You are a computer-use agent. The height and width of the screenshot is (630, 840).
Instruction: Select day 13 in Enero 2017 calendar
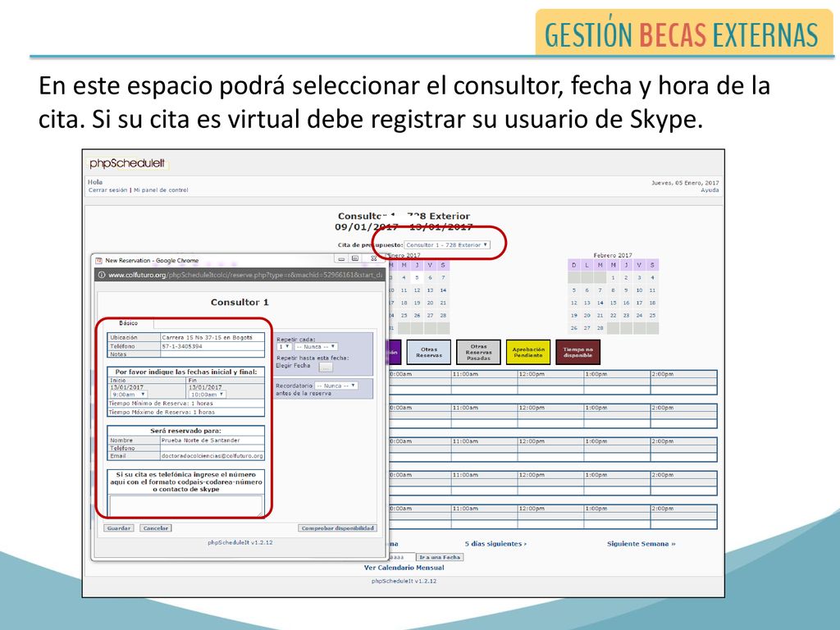coord(430,290)
